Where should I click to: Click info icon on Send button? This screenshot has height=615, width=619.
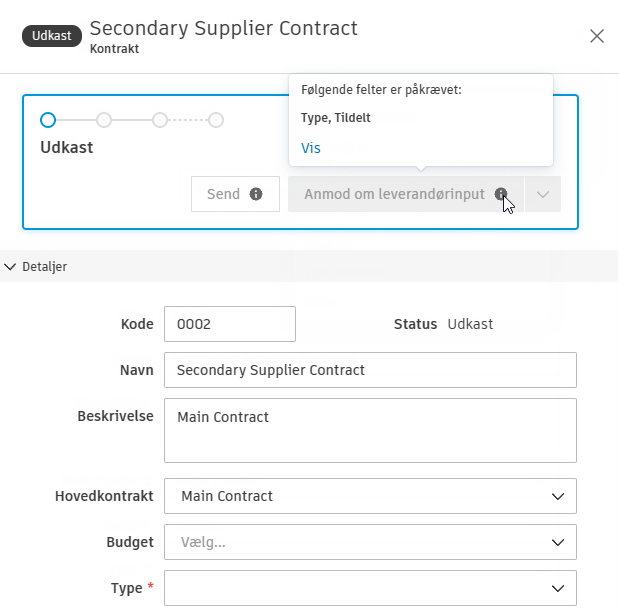click(x=256, y=194)
